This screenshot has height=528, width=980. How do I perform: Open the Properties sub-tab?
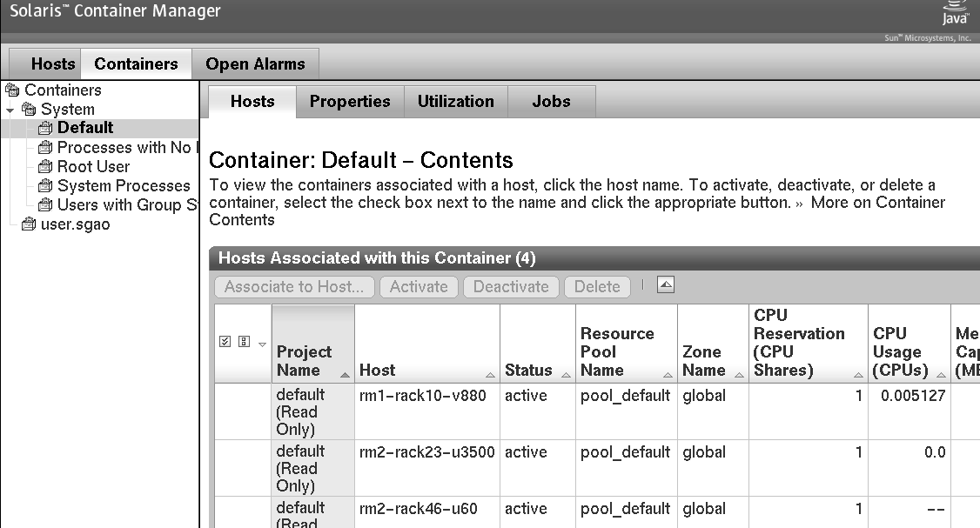[x=350, y=102]
